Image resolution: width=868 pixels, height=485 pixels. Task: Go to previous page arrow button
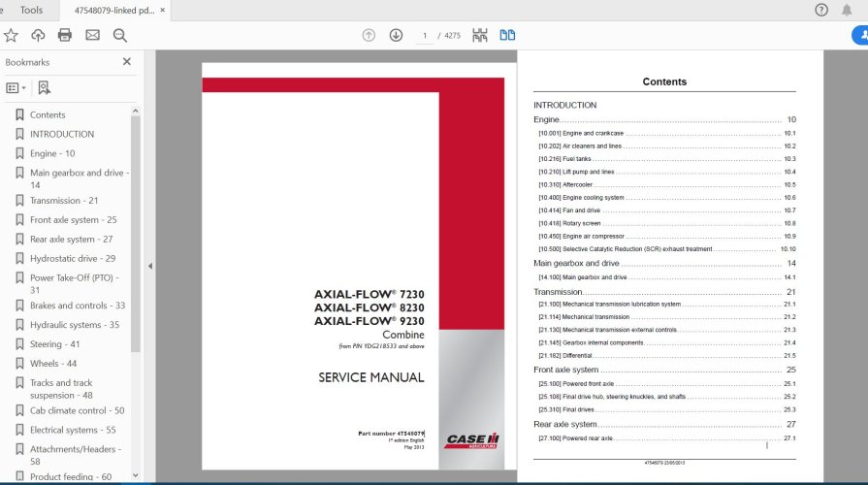(x=369, y=36)
